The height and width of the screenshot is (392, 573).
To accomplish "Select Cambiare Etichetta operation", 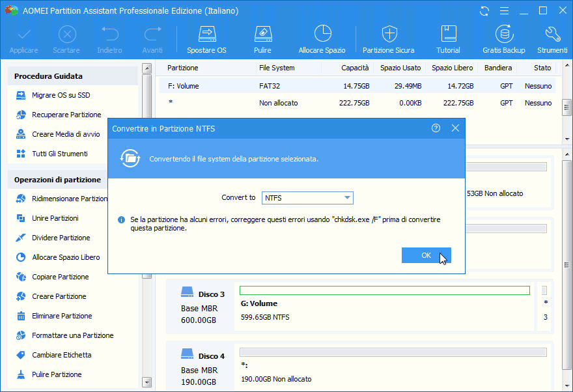I will (53, 355).
